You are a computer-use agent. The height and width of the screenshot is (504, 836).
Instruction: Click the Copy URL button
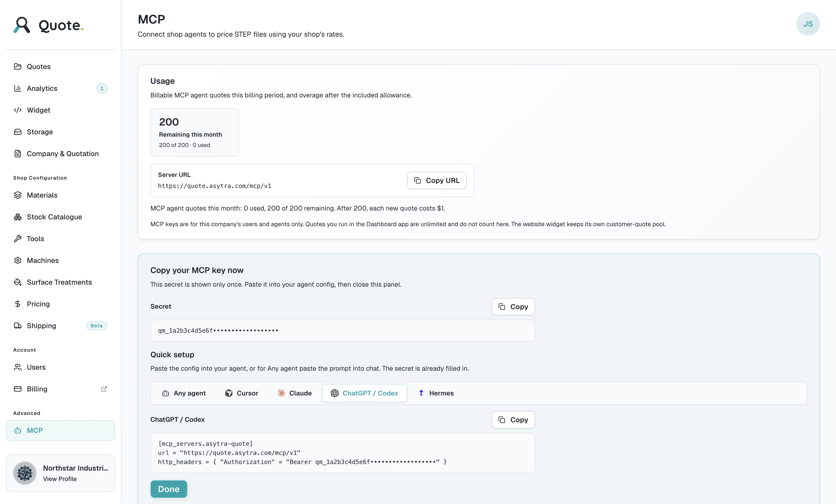[x=437, y=180]
